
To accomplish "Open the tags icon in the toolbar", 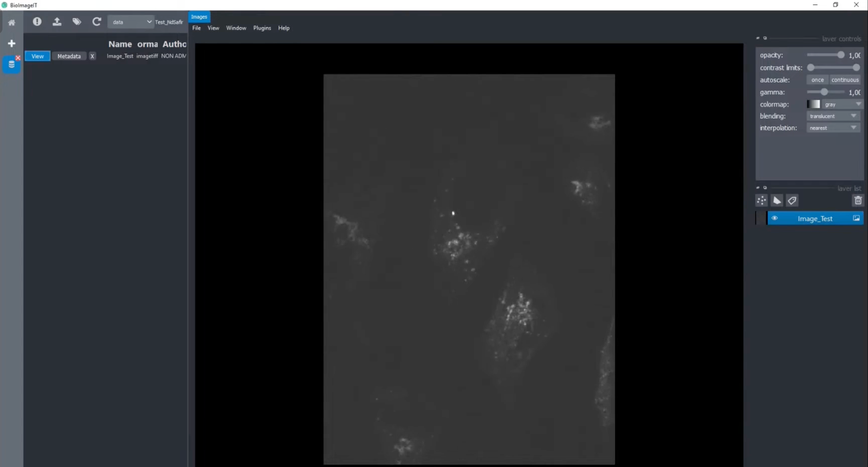I will coord(77,22).
